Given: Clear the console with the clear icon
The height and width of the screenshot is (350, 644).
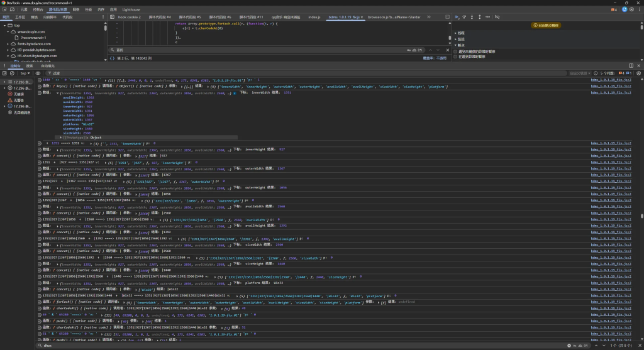Looking at the screenshot, I should pyautogui.click(x=13, y=73).
